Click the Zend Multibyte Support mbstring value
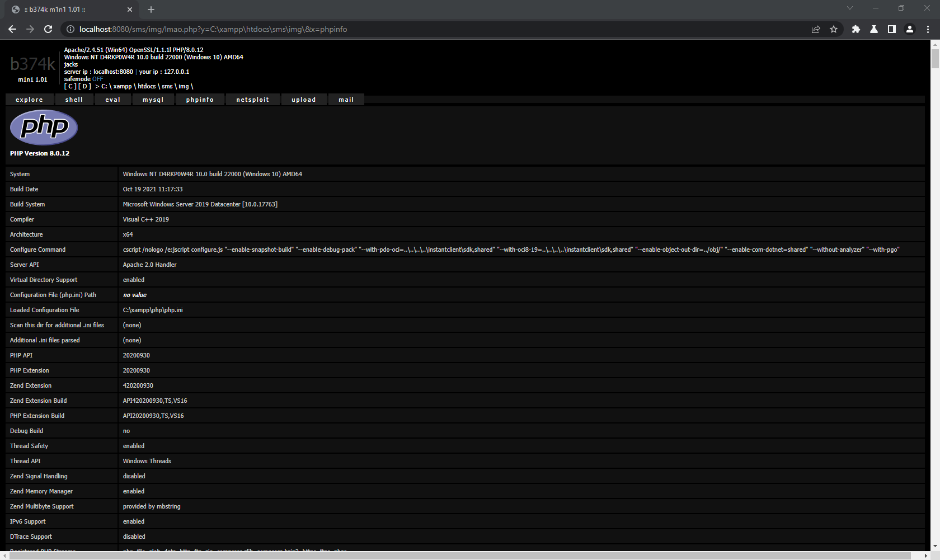This screenshot has height=560, width=940. click(152, 506)
